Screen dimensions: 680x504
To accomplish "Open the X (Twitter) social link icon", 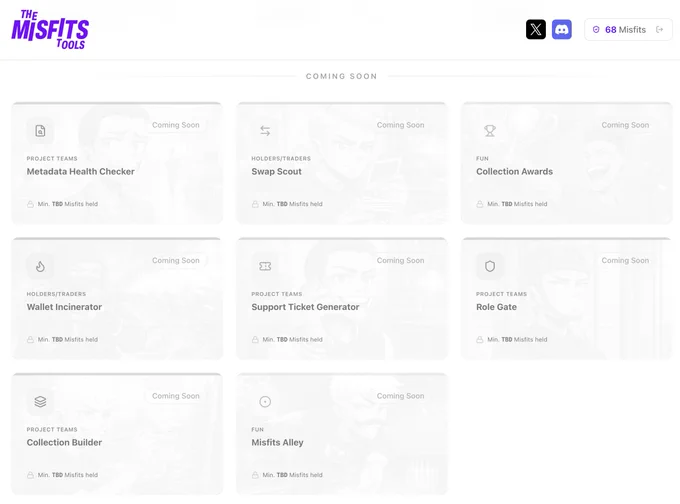I will (x=536, y=29).
